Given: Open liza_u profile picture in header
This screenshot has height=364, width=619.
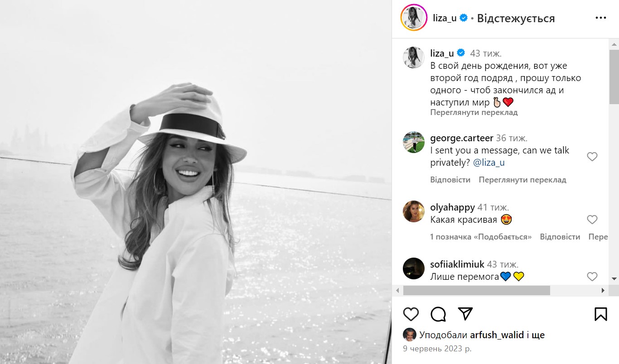Looking at the screenshot, I should coord(414,18).
